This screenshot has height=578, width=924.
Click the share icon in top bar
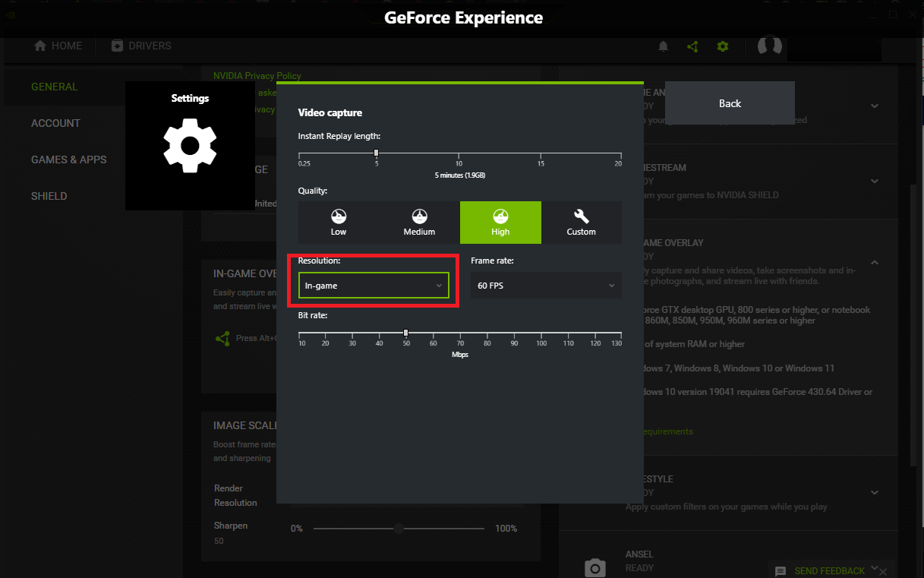tap(692, 46)
